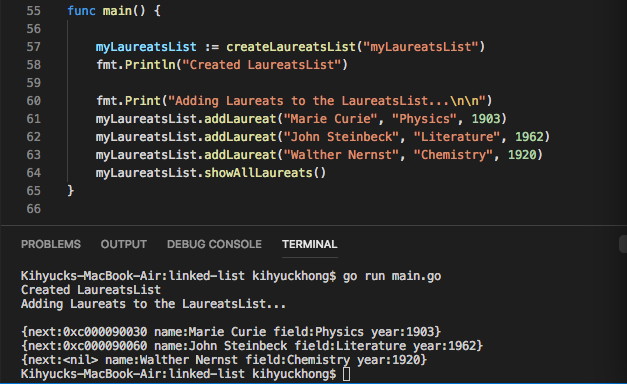This screenshot has height=384, width=627.
Task: Click pointer value 0xc000090060 in terminal
Action: (x=105, y=346)
